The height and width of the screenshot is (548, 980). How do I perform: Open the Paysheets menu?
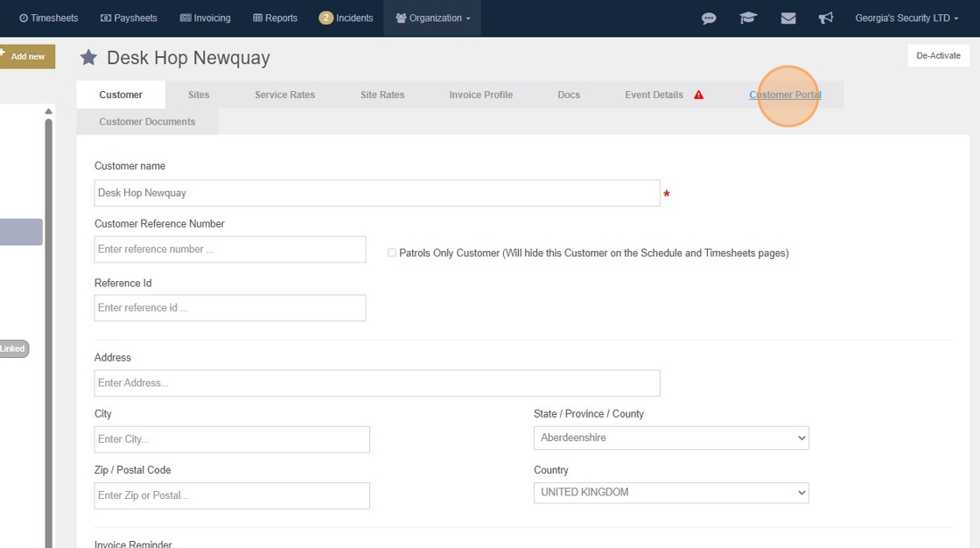click(129, 18)
